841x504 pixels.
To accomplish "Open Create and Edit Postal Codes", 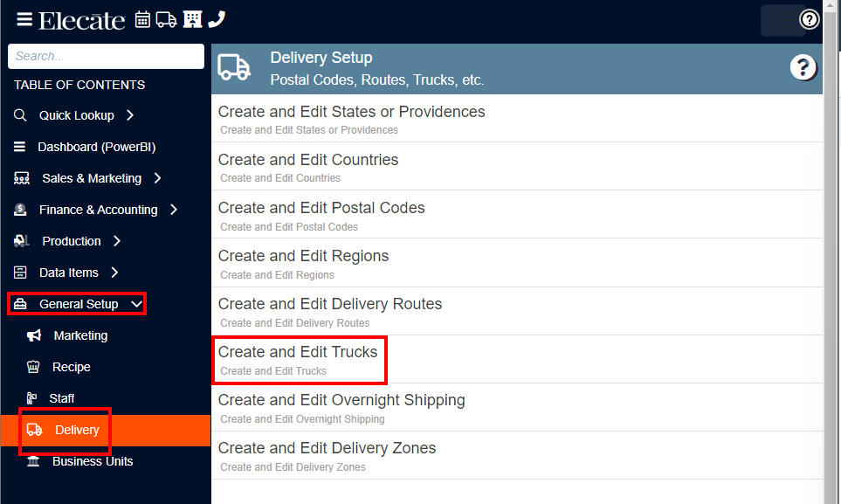I will [517, 215].
